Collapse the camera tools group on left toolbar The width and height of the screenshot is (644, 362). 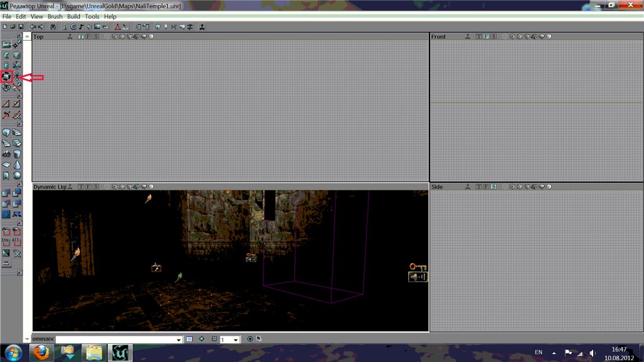coord(19,36)
